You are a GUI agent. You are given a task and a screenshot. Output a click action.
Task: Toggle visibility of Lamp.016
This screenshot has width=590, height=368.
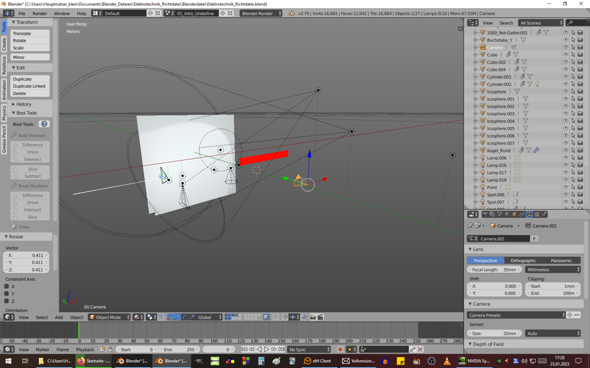(565, 165)
